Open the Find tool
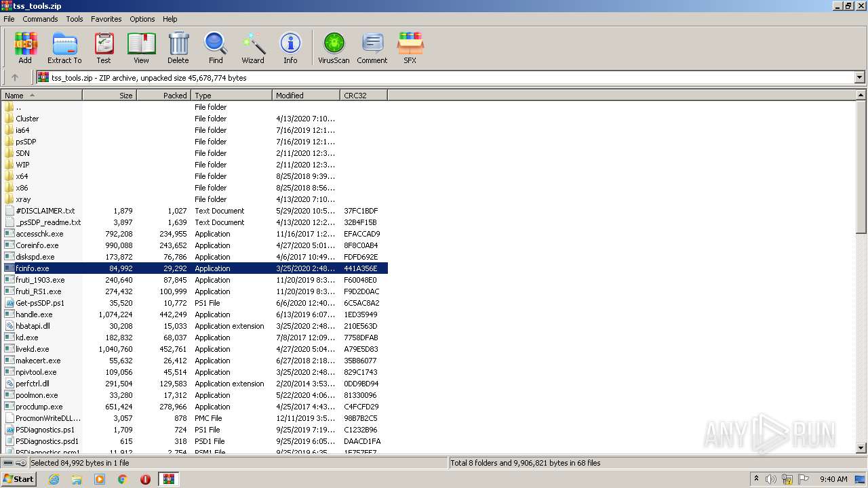Image resolution: width=868 pixels, height=488 pixels. pos(216,48)
